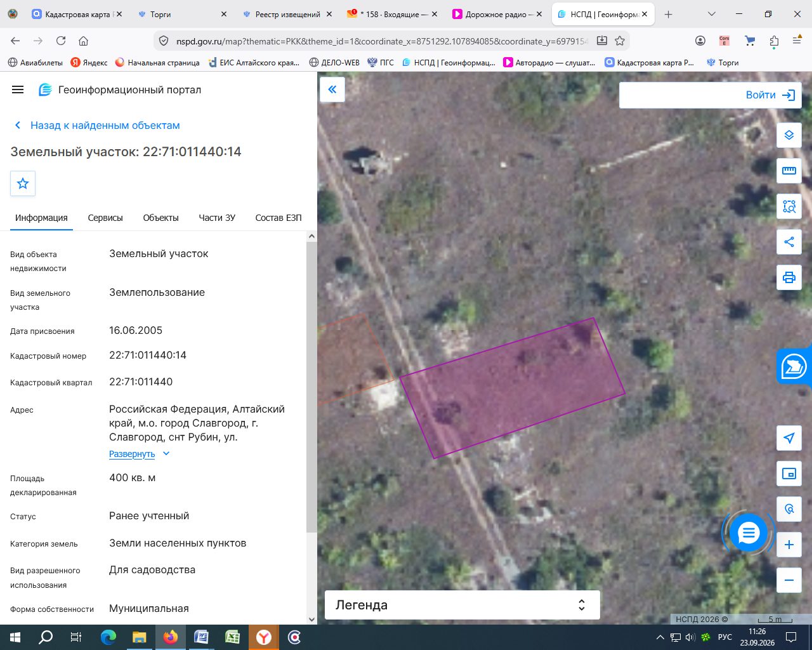The width and height of the screenshot is (812, 650).
Task: Click the map location search icon
Action: tap(789, 509)
